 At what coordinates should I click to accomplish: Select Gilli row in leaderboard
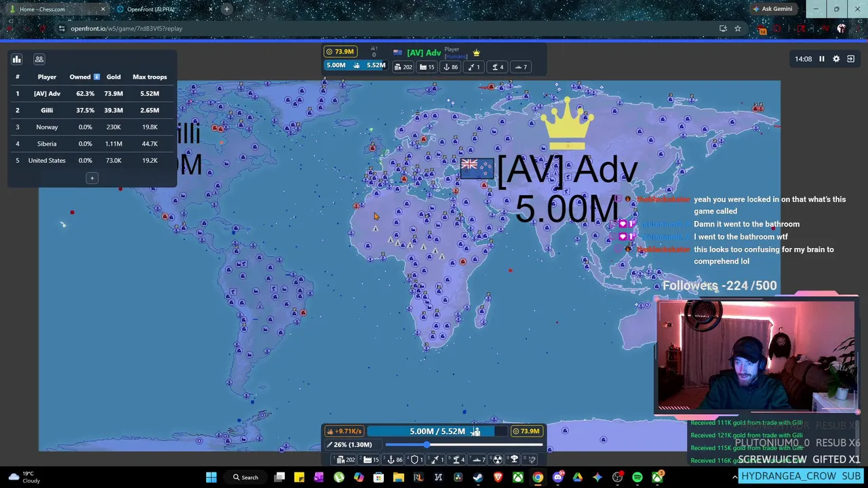pos(92,110)
